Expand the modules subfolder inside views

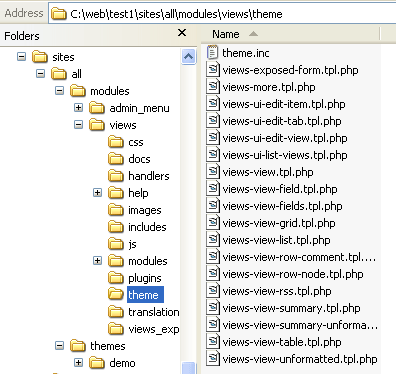click(97, 261)
